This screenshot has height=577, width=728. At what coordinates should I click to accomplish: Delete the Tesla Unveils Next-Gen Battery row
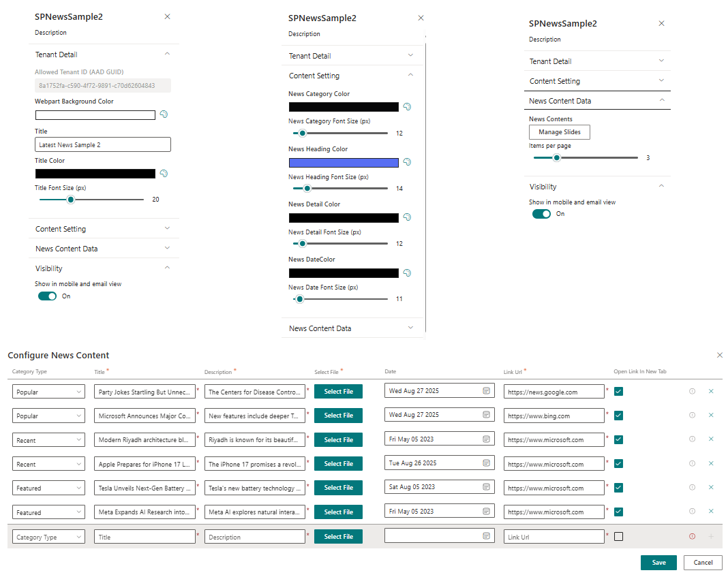711,488
